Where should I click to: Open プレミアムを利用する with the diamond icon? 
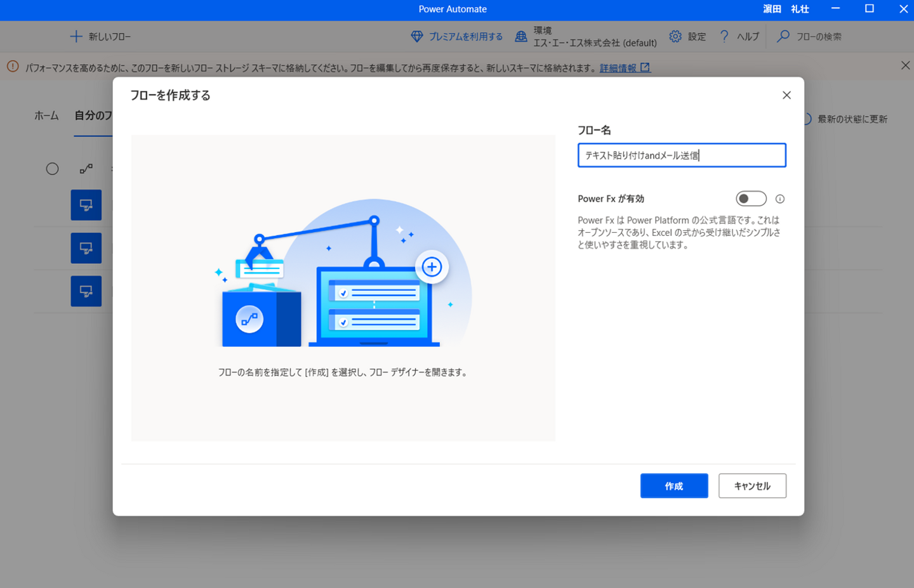click(x=456, y=37)
